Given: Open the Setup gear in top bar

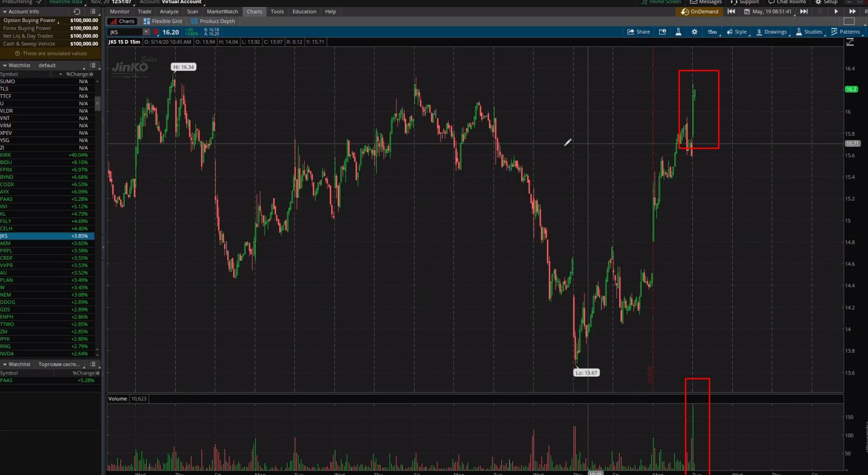Looking at the screenshot, I should point(826,2).
